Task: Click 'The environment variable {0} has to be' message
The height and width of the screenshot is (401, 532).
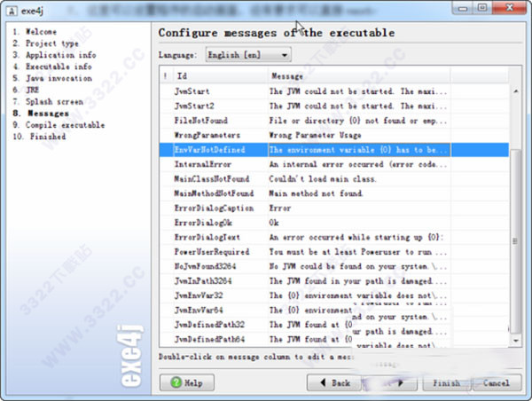Action: [x=358, y=150]
